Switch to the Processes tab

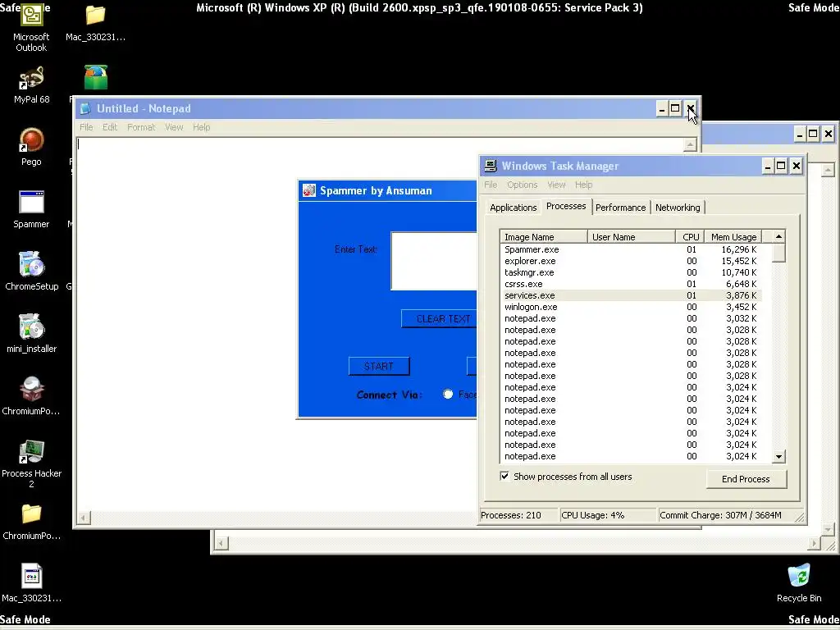pyautogui.click(x=566, y=206)
